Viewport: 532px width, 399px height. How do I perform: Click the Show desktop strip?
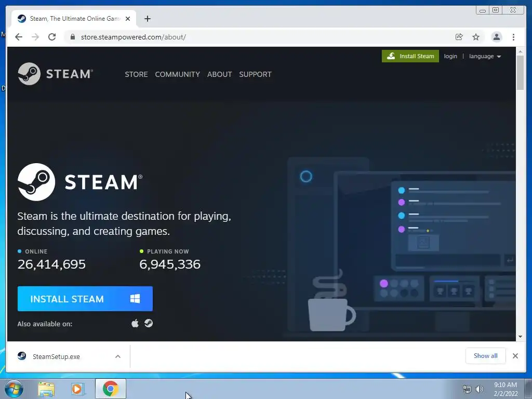pyautogui.click(x=528, y=389)
